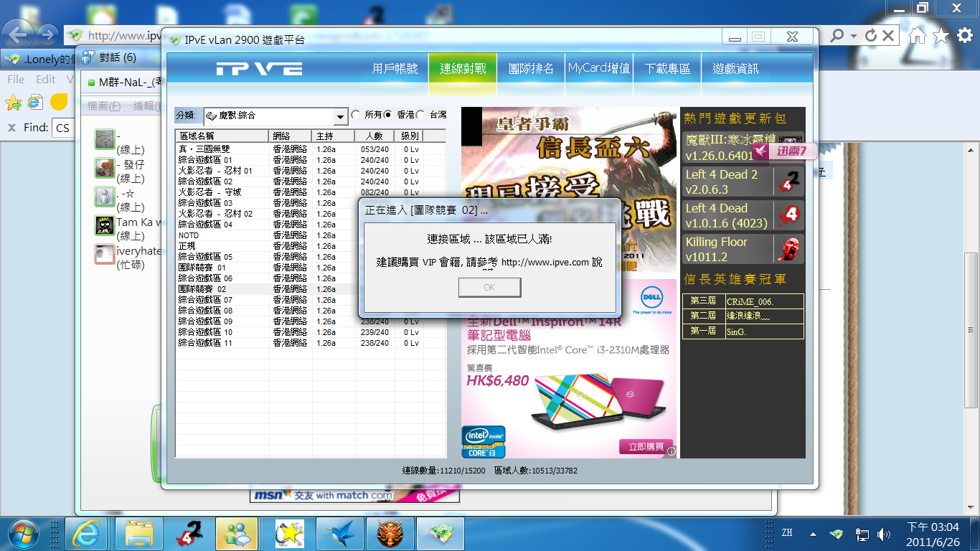Open Internet Explorer from the taskbar

88,534
